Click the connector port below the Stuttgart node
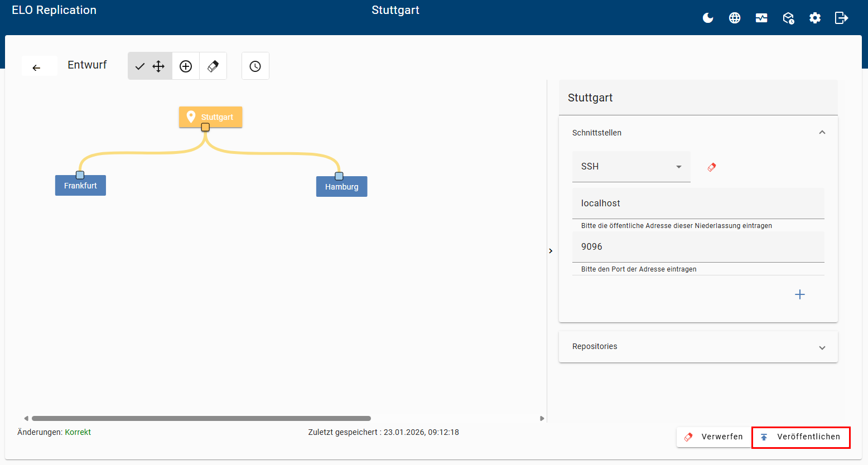The width and height of the screenshot is (868, 465). [205, 128]
